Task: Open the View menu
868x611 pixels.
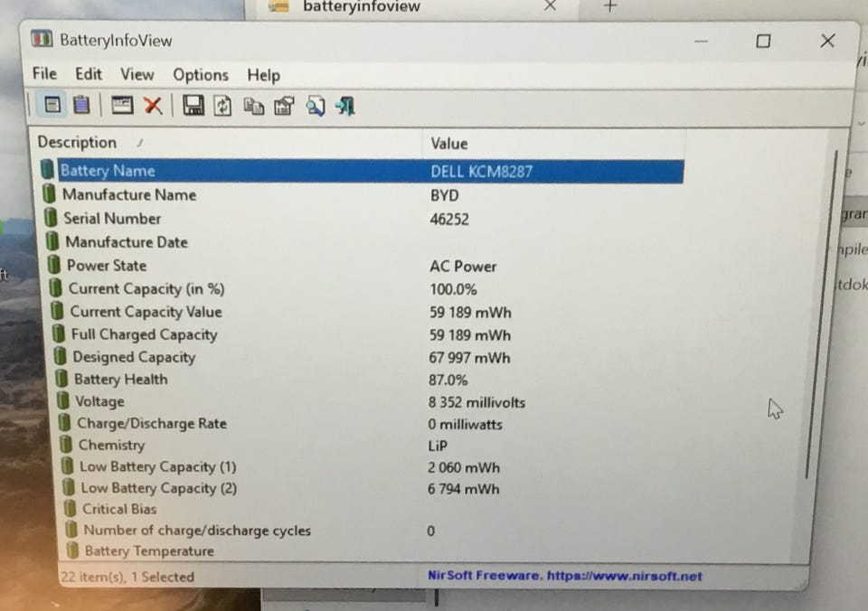Action: click(137, 74)
